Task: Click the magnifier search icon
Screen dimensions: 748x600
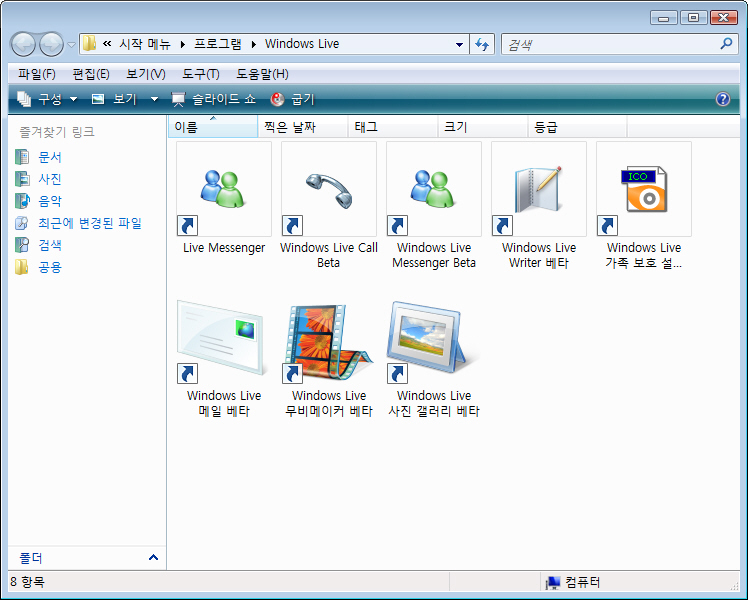Action: (726, 44)
